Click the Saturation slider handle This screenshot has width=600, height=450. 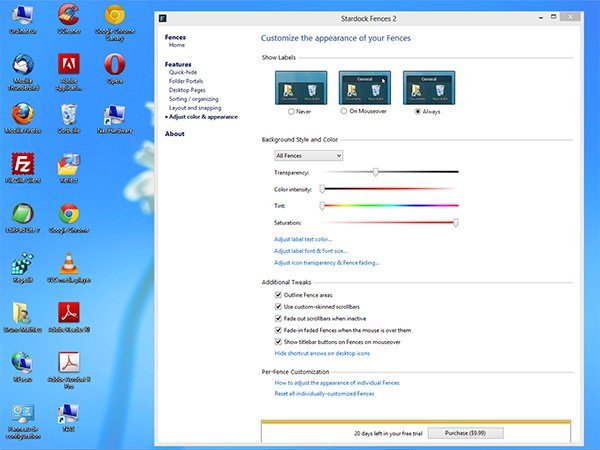pos(455,222)
